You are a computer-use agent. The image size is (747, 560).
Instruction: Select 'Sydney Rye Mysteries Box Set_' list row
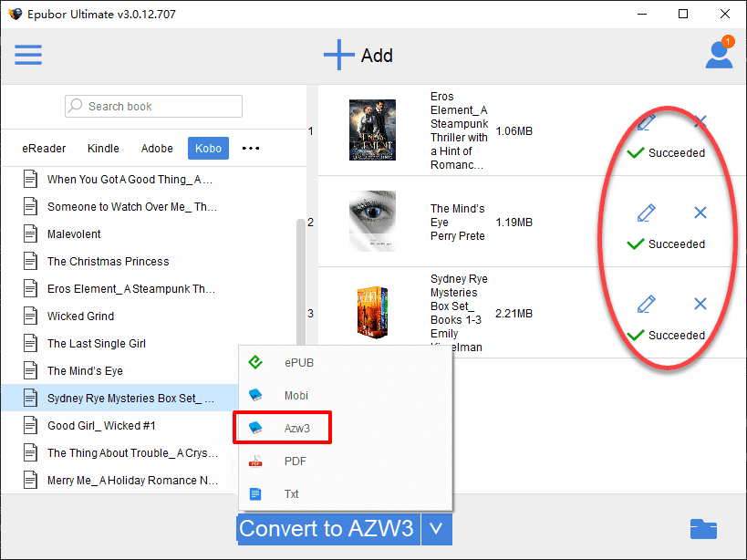120,398
